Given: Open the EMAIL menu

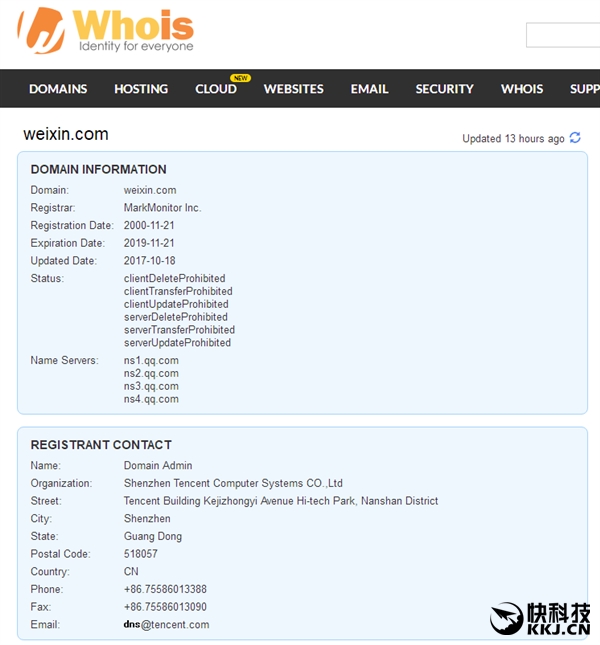Looking at the screenshot, I should (x=369, y=89).
